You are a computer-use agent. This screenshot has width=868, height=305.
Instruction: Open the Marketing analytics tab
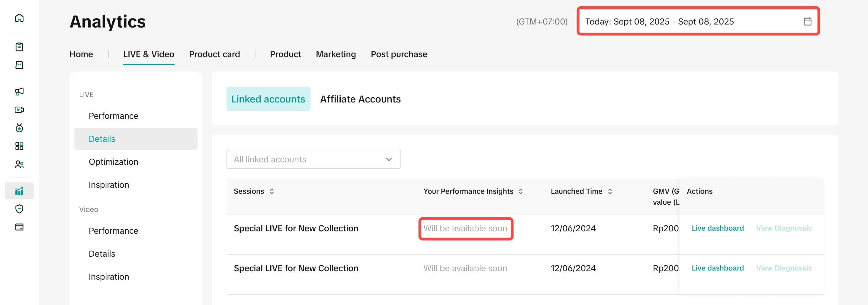[336, 54]
